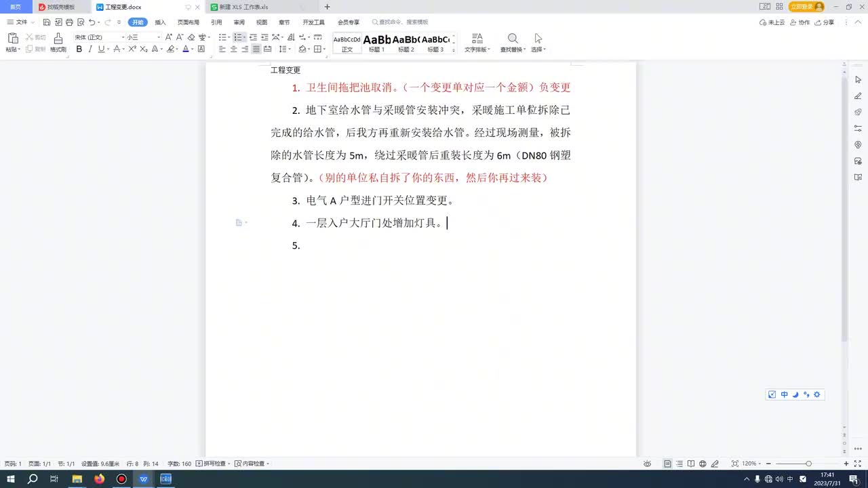This screenshot has height=488, width=868.
Task: Open the pen tool in right sidebar
Action: tap(858, 96)
